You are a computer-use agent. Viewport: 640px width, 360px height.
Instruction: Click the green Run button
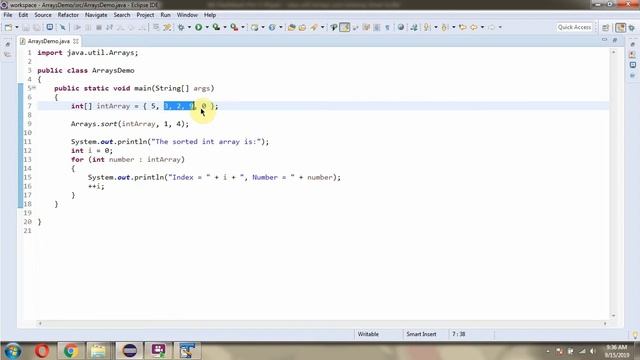click(198, 27)
